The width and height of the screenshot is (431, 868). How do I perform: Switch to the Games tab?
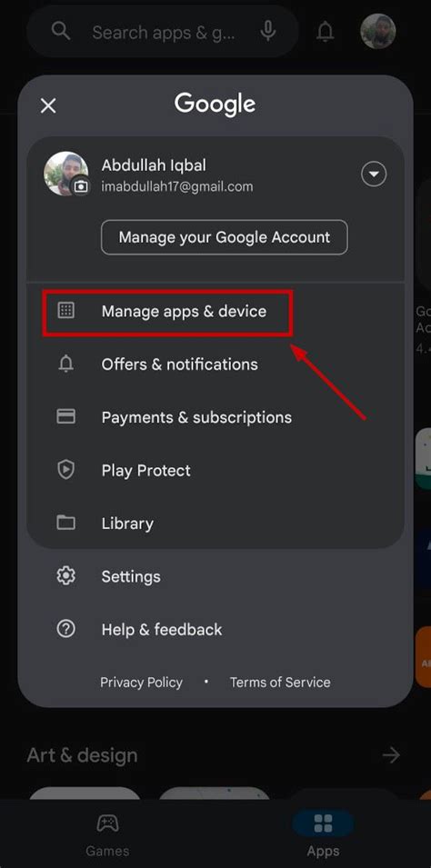pos(107,834)
